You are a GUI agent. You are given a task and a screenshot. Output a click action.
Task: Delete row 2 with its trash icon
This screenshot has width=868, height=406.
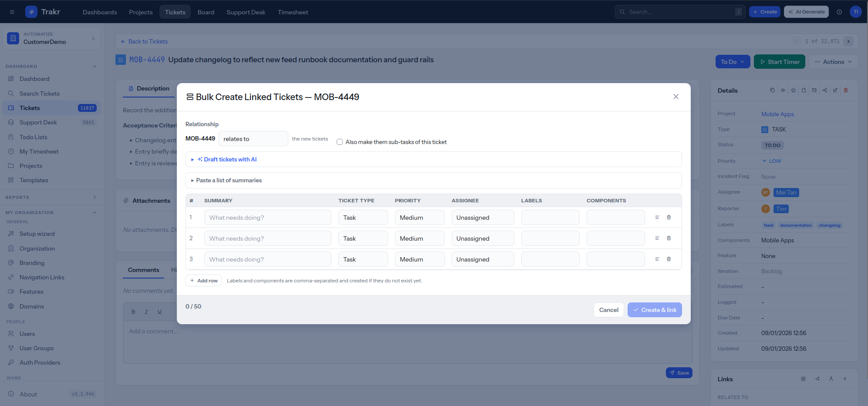coord(669,238)
